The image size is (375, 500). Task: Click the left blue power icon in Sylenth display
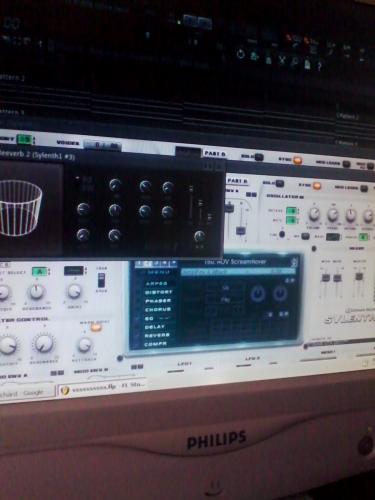pyautogui.click(x=258, y=294)
